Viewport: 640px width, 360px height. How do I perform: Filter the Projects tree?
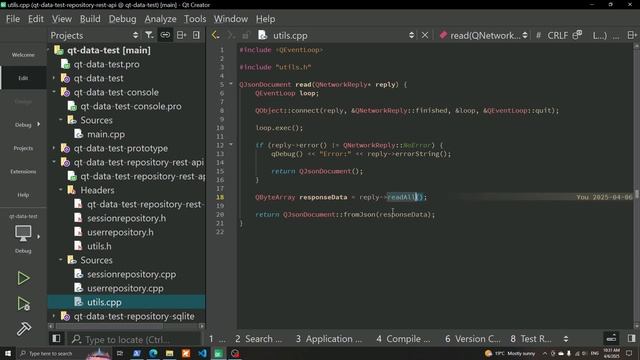[x=149, y=35]
